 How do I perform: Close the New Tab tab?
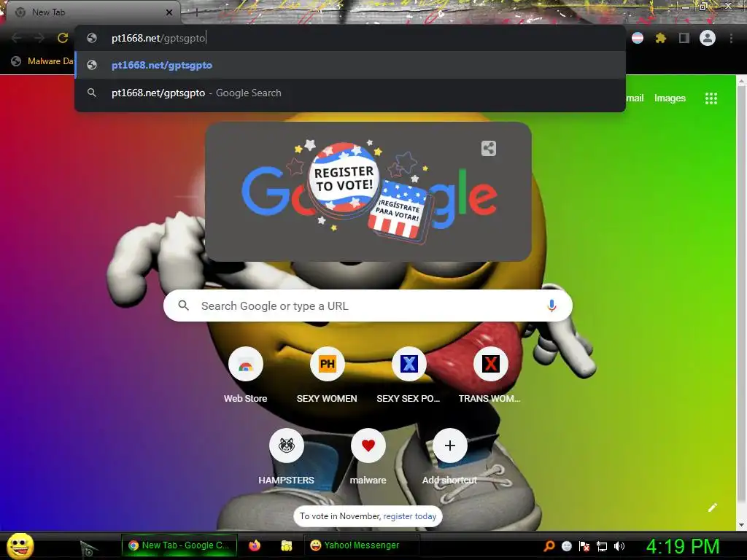click(x=169, y=13)
